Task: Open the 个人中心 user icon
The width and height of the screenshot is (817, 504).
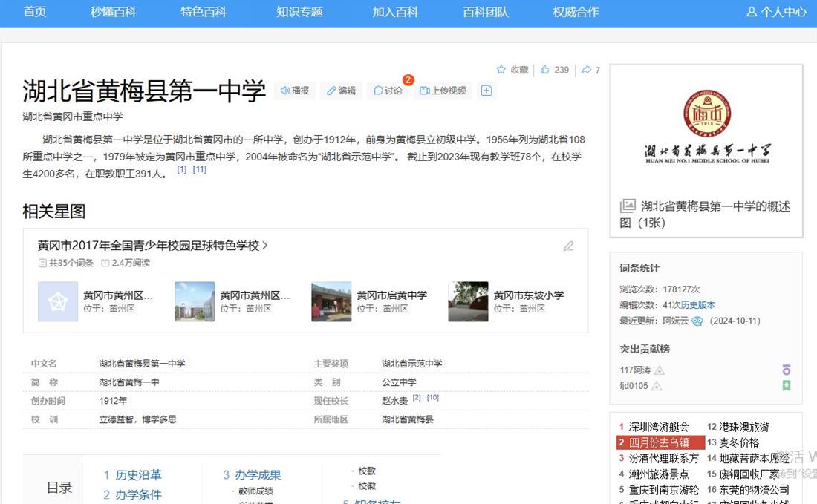Action: pyautogui.click(x=752, y=11)
